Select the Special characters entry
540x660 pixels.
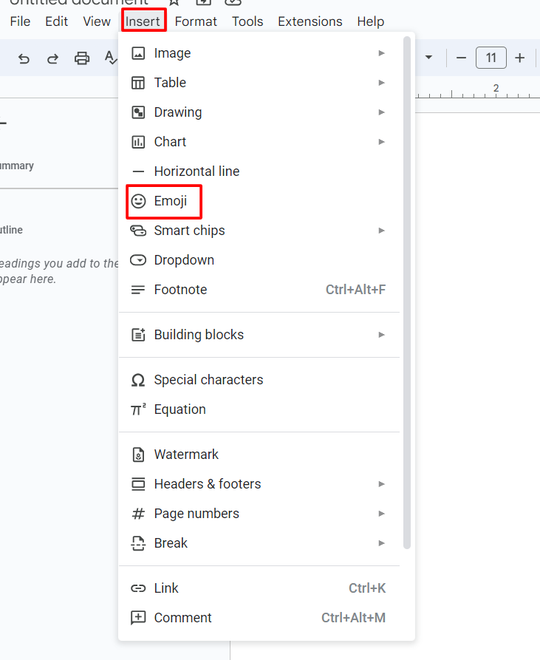259,380
